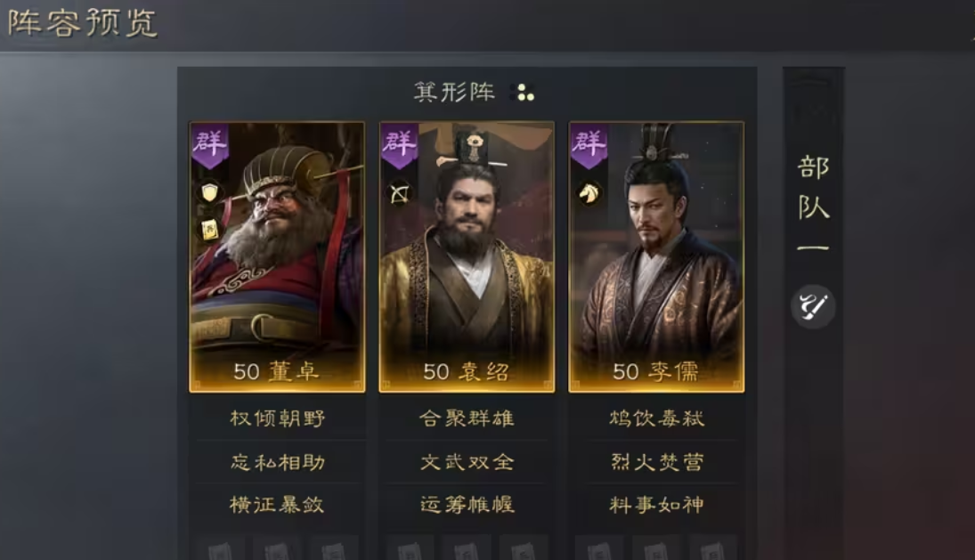Click the brush edit icon under 部队一

point(813,306)
